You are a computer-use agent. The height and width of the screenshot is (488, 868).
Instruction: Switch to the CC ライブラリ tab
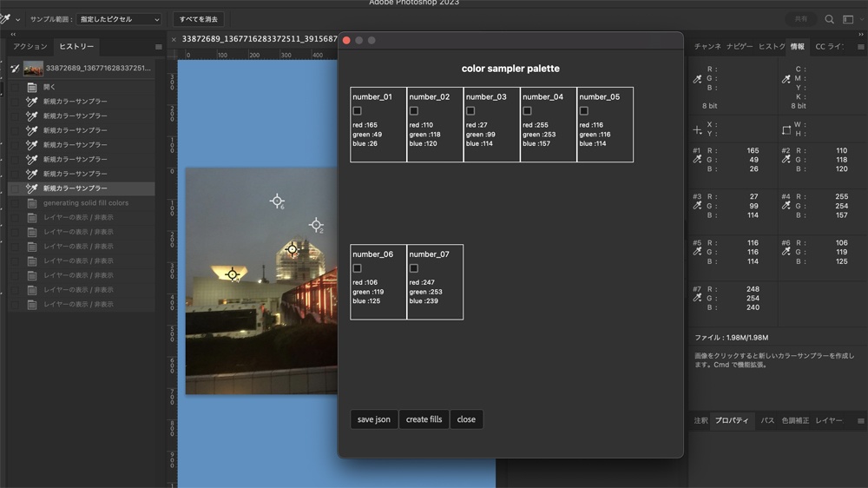coord(829,47)
